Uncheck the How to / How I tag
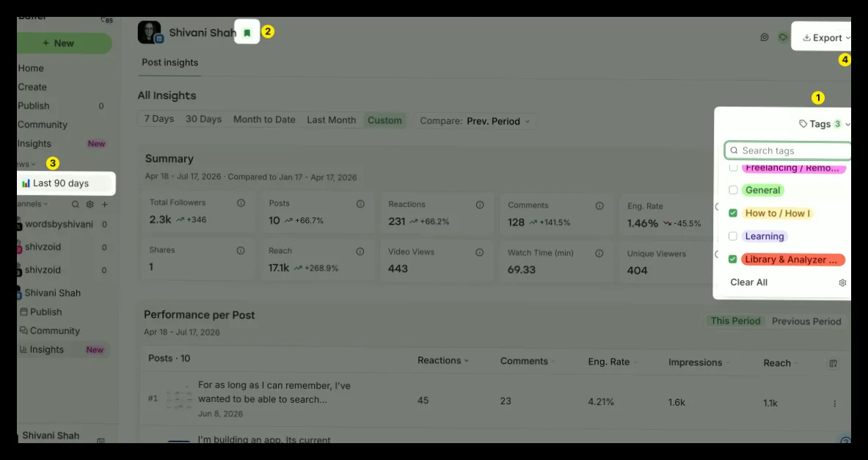The height and width of the screenshot is (460, 868). click(x=733, y=213)
